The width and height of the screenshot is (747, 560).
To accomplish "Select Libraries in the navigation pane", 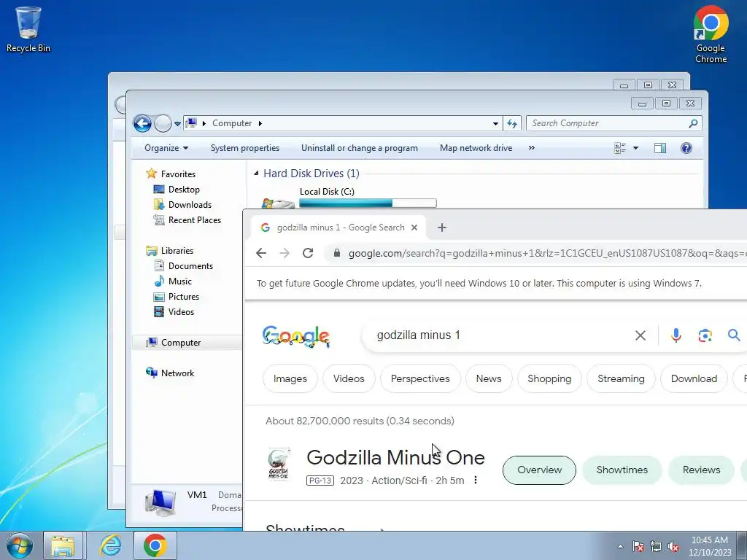I will pos(177,251).
